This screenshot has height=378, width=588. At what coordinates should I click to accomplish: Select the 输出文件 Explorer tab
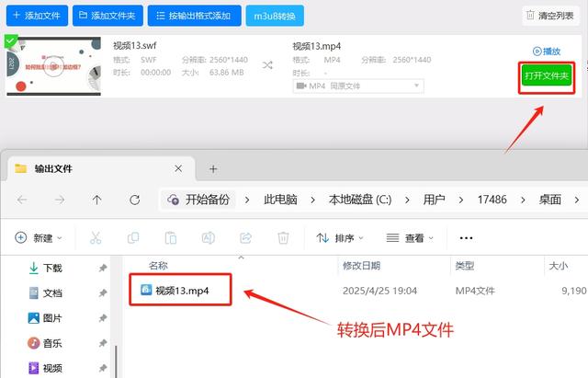tap(101, 169)
